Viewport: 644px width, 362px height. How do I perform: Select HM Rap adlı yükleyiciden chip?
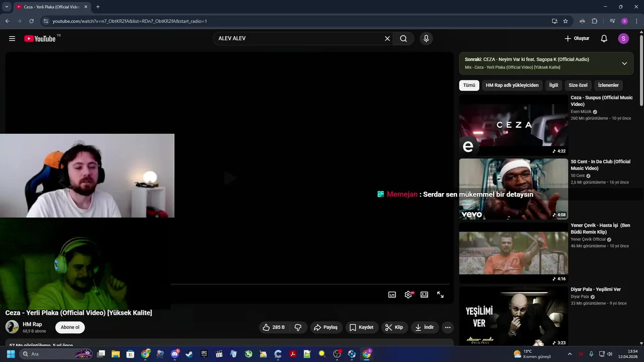click(512, 85)
